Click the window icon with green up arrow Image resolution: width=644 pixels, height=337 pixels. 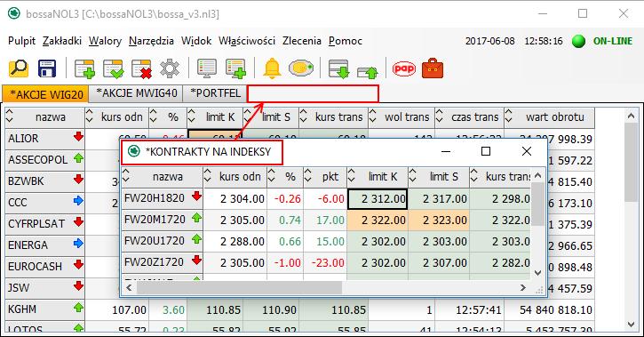(368, 72)
